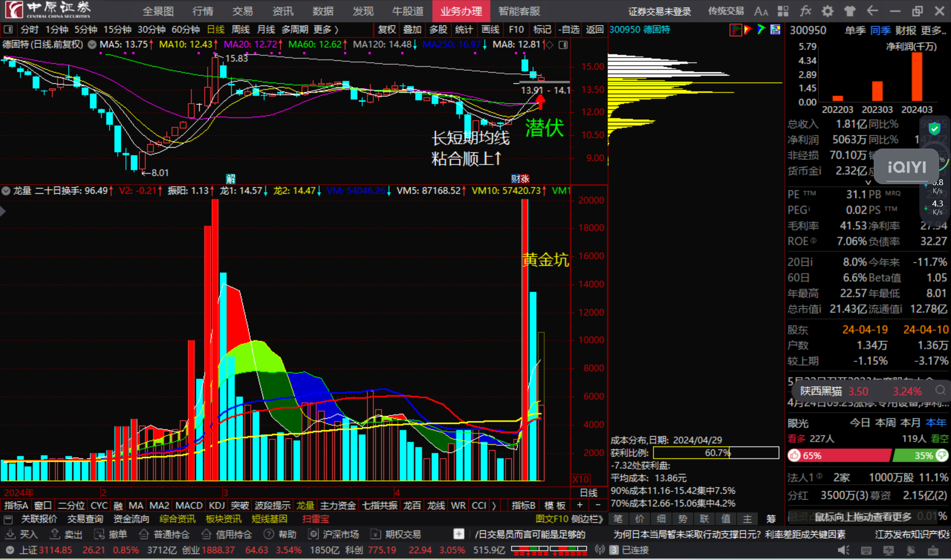This screenshot has width=951, height=560.
Task: Click the chip distribution bars icon
Action: tap(736, 30)
